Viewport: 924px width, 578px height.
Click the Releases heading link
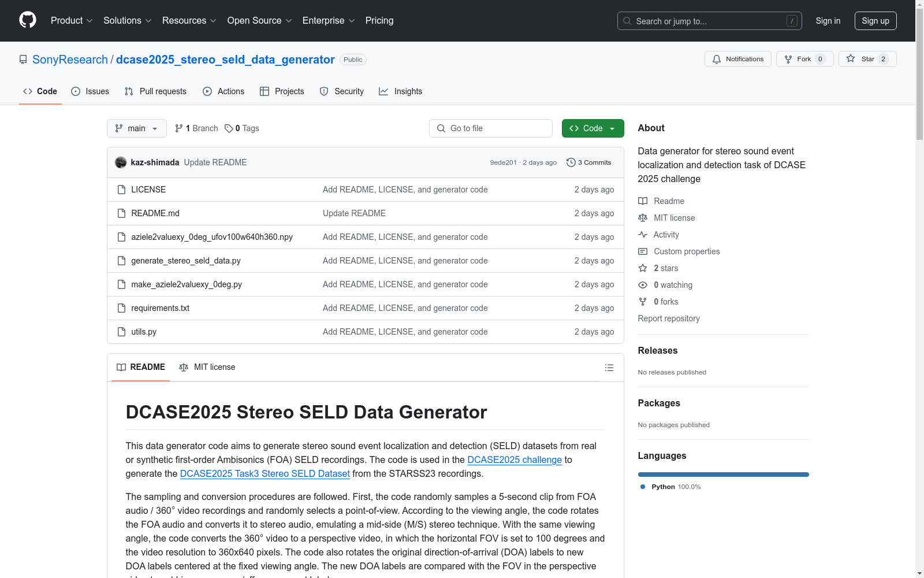pos(658,350)
